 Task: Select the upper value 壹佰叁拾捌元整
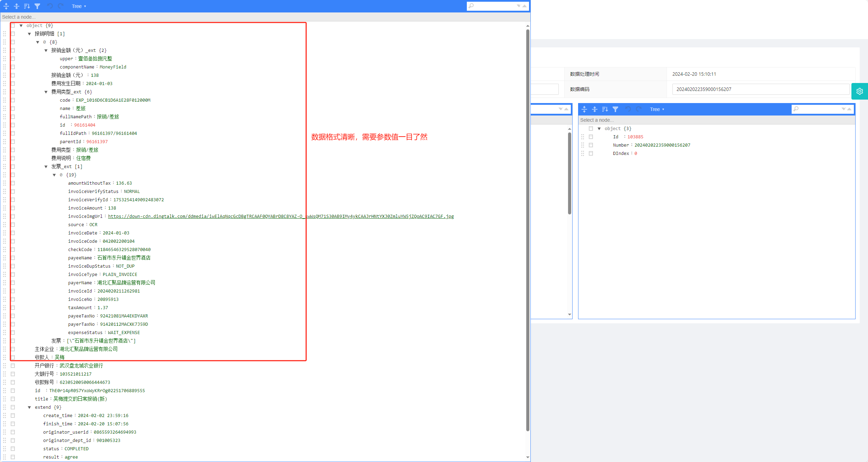pos(95,59)
